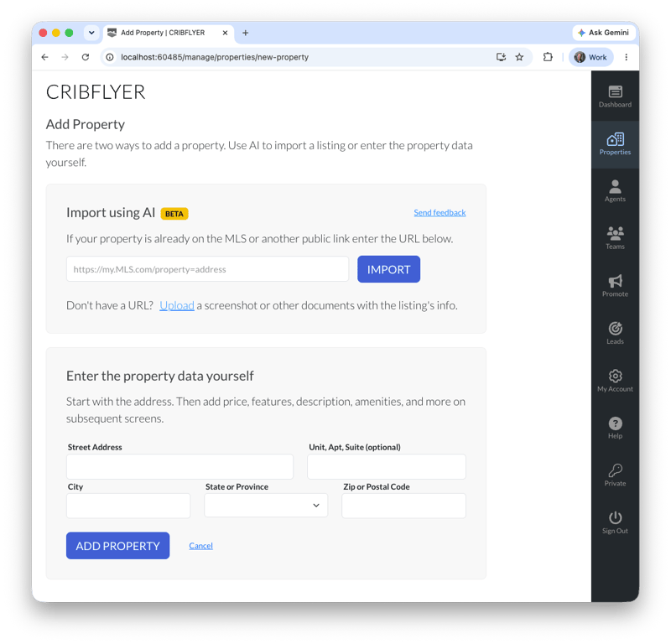Screen dimensions: 671x644
Task: Open a new browser tab
Action: coord(245,33)
